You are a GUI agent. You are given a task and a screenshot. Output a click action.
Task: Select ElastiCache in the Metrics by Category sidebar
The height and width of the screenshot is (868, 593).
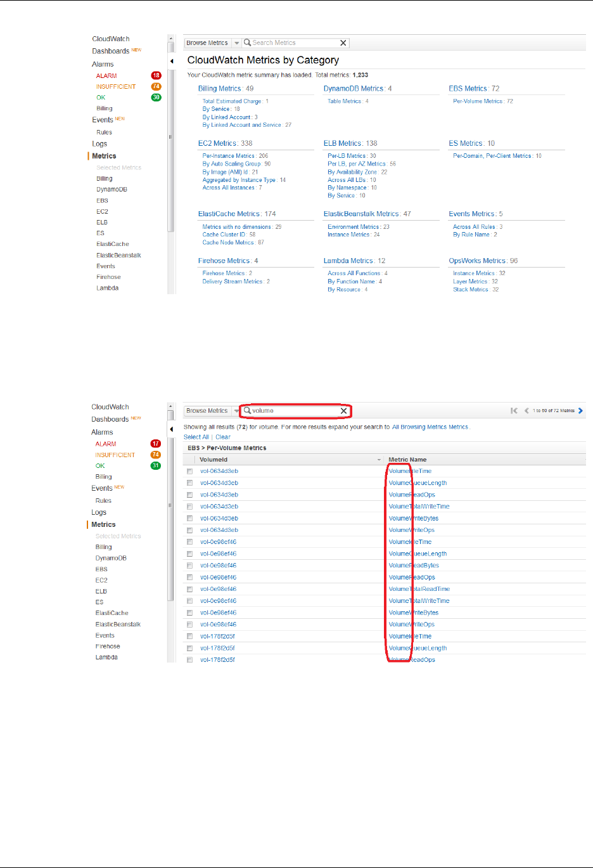(113, 244)
